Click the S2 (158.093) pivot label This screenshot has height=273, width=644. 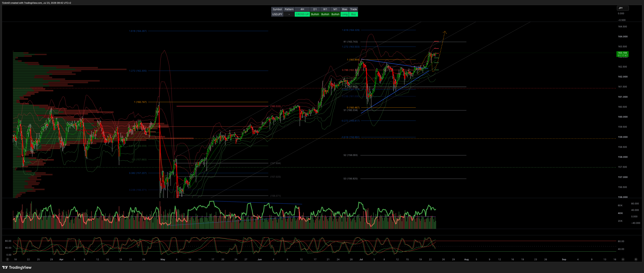tap(351, 155)
